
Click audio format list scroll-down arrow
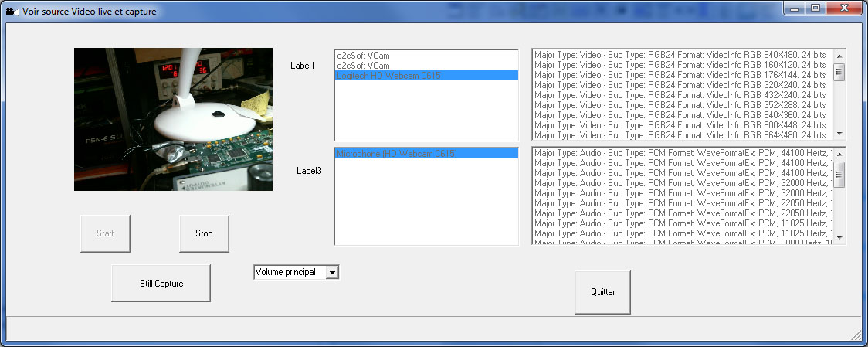[839, 238]
